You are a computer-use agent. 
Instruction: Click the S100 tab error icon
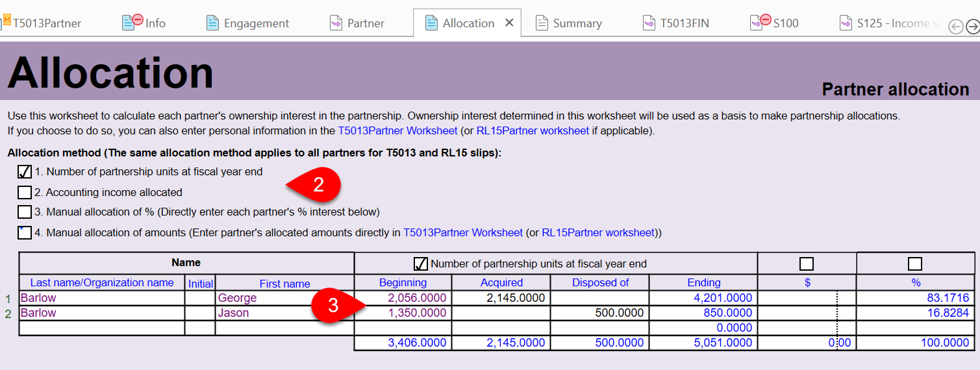765,19
